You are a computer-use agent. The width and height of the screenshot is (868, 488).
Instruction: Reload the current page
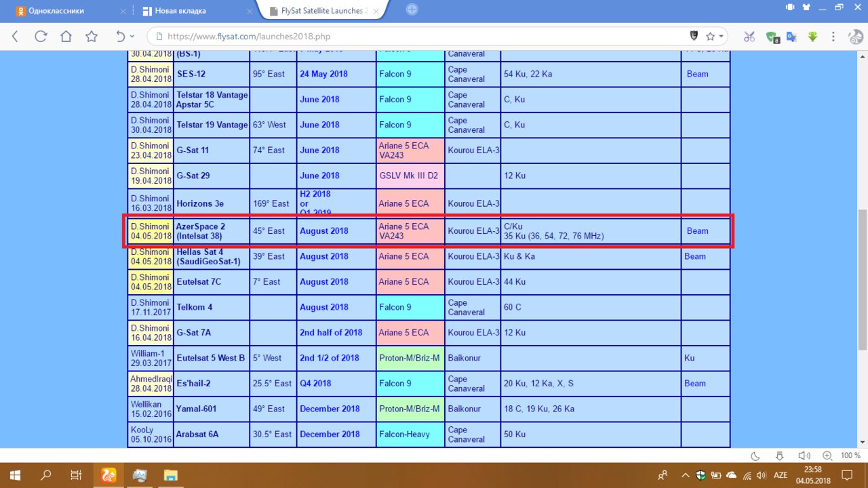tap(41, 37)
